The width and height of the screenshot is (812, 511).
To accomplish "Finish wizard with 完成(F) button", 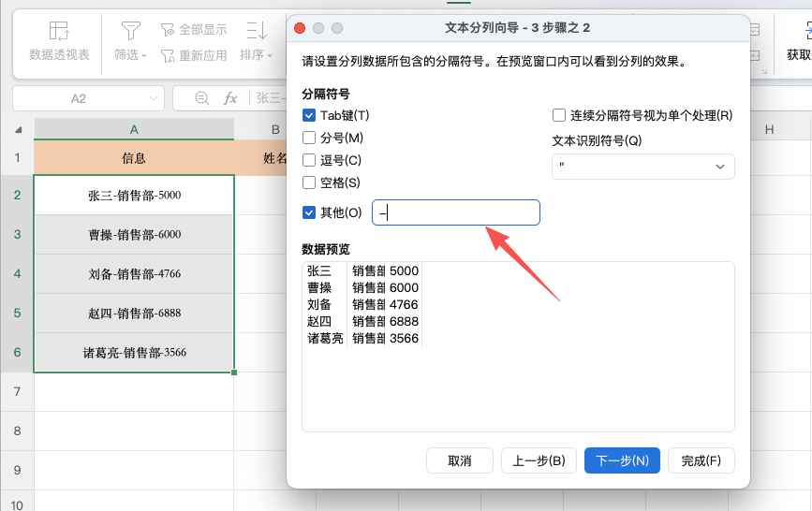I will [x=701, y=460].
